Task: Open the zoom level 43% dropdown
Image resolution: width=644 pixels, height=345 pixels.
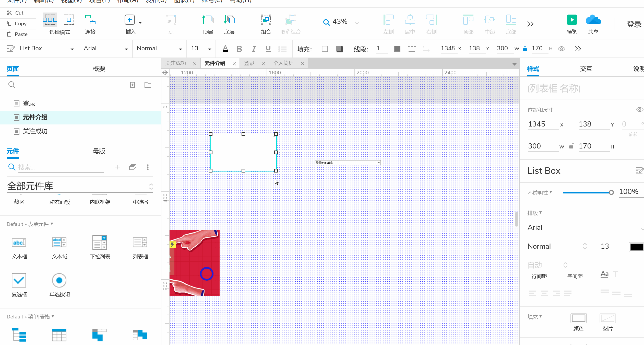Action: [357, 23]
